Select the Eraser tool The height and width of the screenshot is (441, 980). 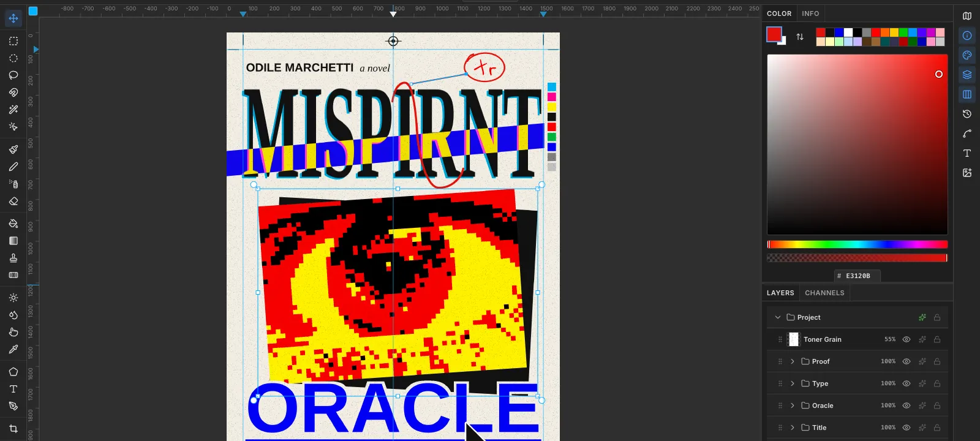click(13, 201)
